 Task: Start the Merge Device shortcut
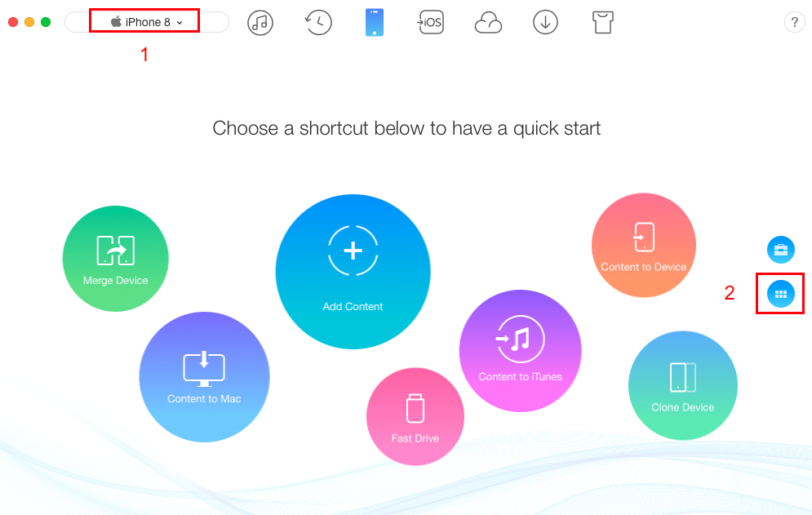coord(116,259)
